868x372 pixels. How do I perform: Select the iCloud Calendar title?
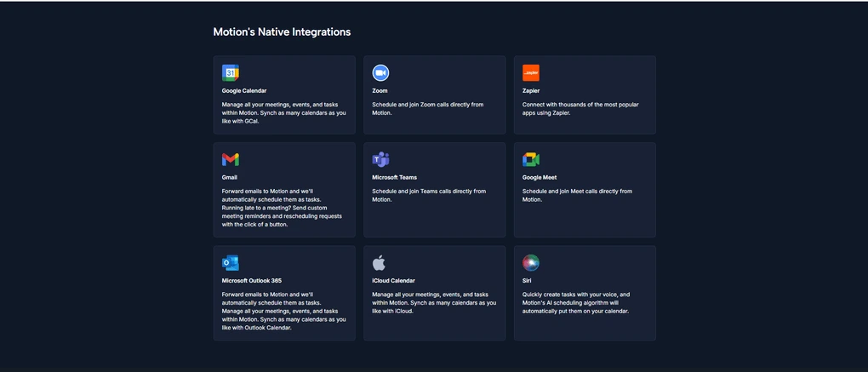click(x=394, y=281)
